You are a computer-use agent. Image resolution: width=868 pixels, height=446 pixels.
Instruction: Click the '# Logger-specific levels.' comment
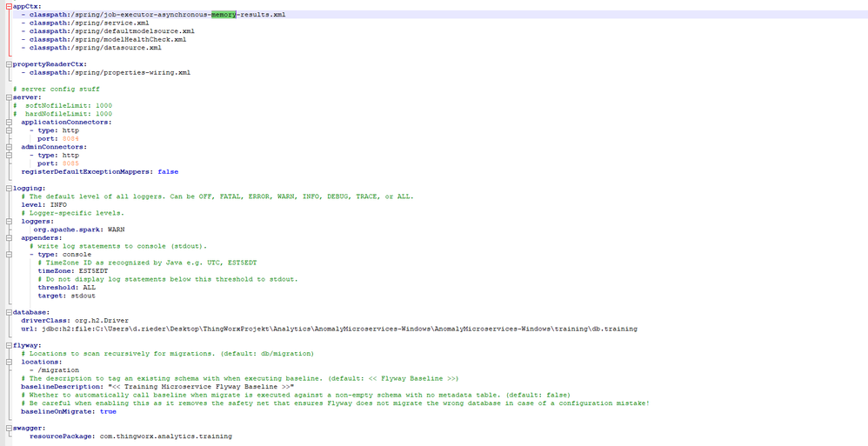click(72, 213)
